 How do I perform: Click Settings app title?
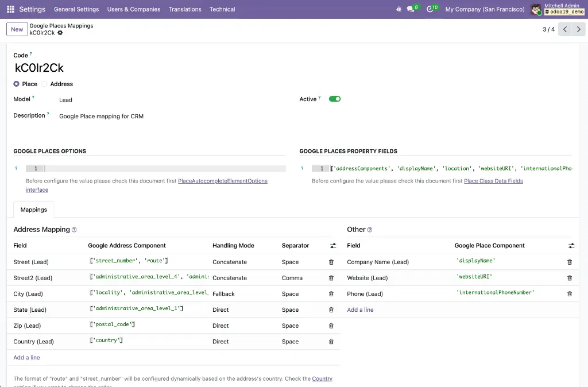click(32, 9)
